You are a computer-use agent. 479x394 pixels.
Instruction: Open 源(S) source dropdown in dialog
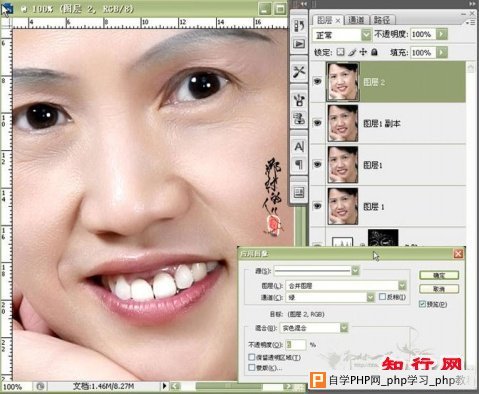[355, 271]
